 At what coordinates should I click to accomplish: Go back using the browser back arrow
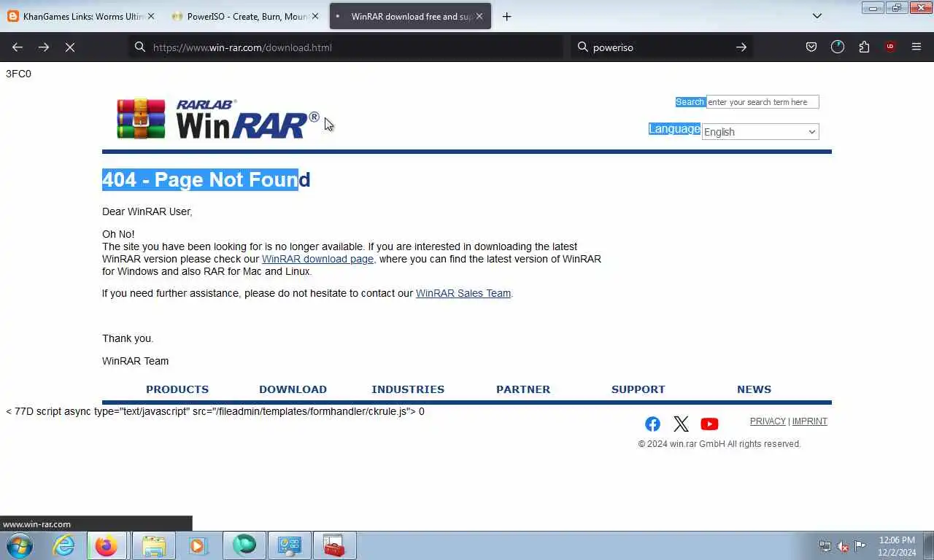pyautogui.click(x=18, y=47)
